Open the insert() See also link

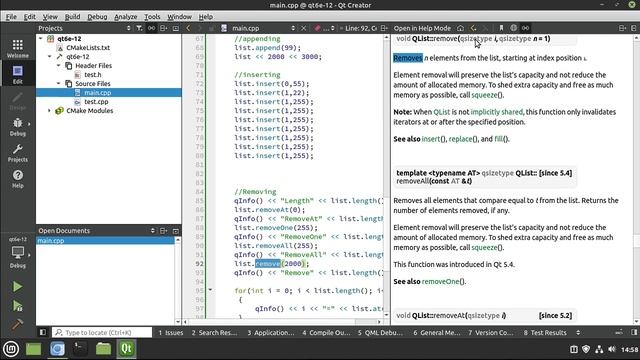click(431, 139)
